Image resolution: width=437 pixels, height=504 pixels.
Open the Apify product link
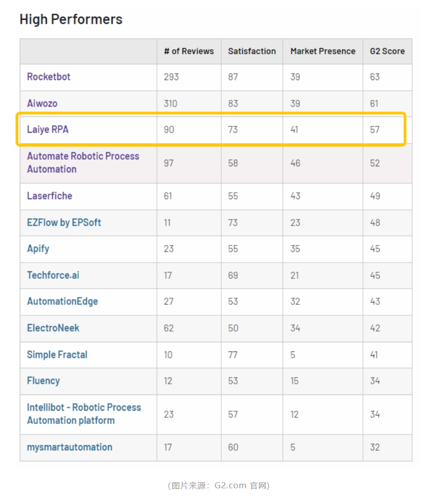[38, 249]
